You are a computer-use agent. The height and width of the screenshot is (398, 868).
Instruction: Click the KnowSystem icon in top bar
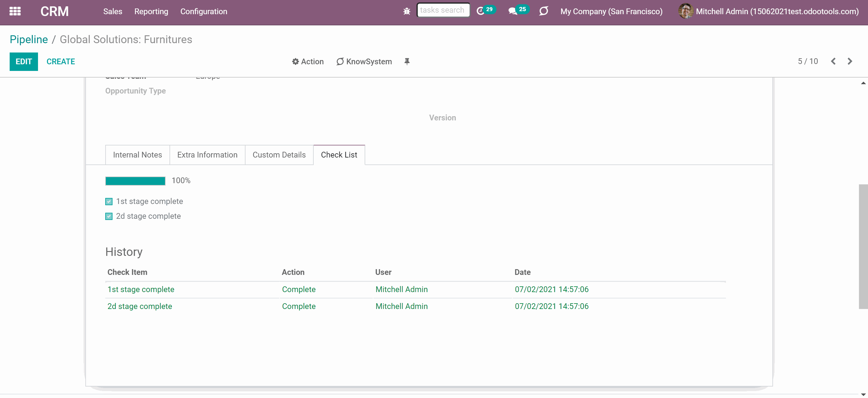(x=543, y=11)
